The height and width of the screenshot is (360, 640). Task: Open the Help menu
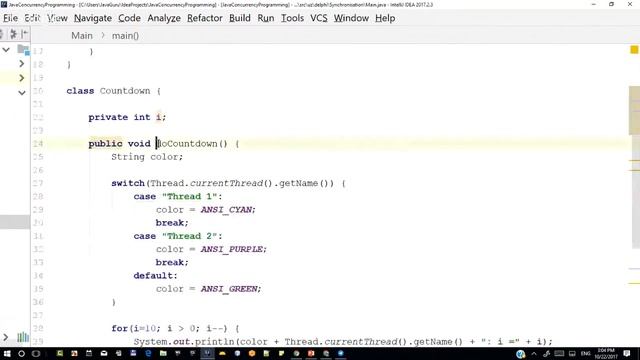[x=385, y=18]
